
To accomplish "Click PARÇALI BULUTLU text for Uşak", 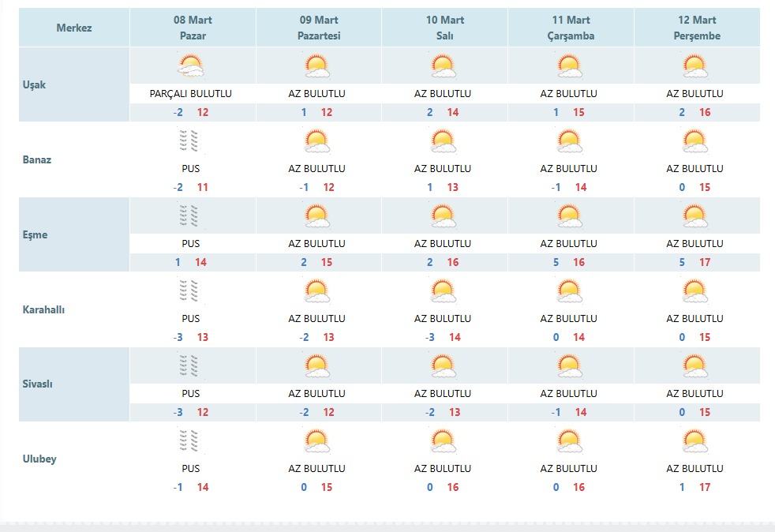I will click(x=191, y=93).
